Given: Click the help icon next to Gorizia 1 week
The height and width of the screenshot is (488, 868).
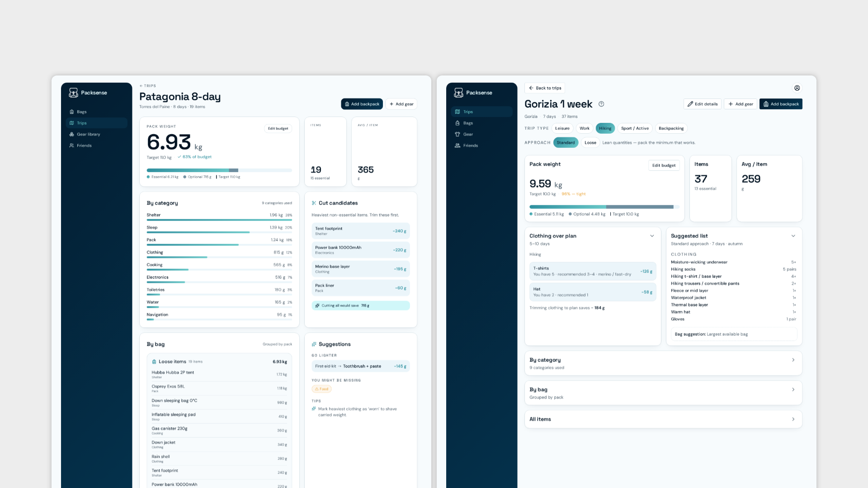Looking at the screenshot, I should 601,104.
